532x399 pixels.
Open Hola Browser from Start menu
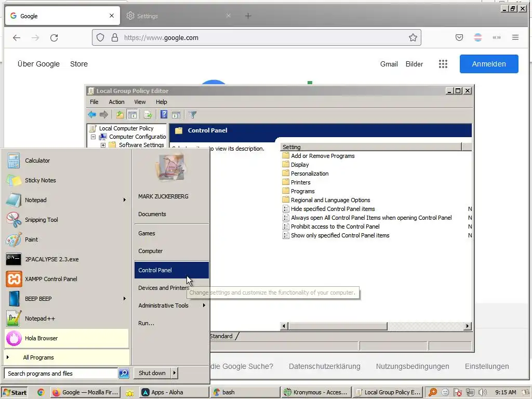[67, 338]
